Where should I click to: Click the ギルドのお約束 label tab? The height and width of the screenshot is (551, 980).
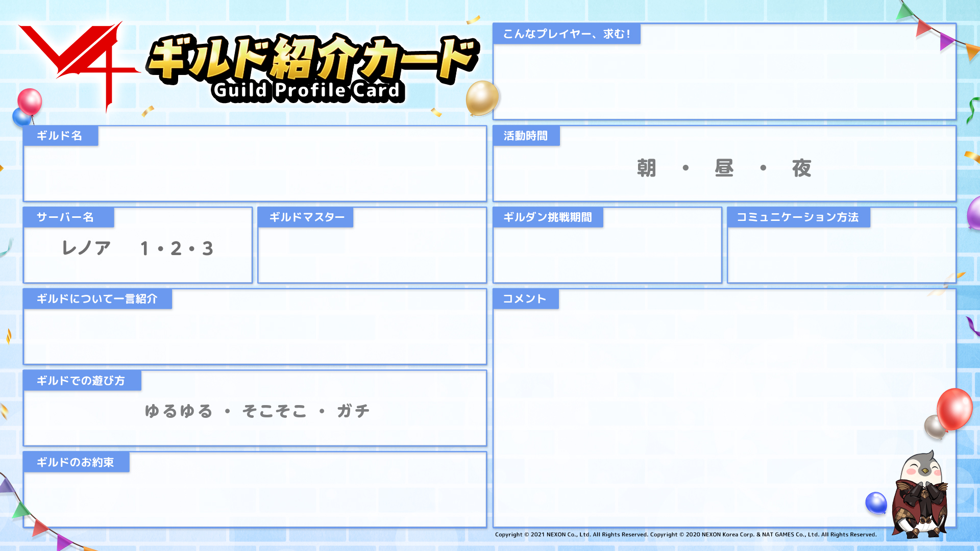pos(76,462)
